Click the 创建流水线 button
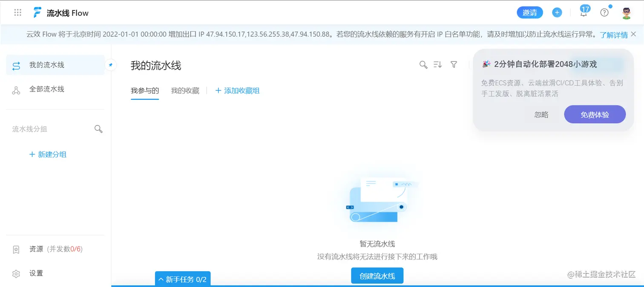 click(x=377, y=276)
